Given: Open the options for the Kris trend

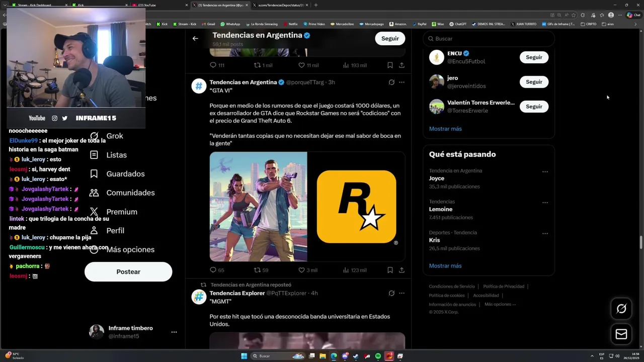Looking at the screenshot, I should [545, 234].
